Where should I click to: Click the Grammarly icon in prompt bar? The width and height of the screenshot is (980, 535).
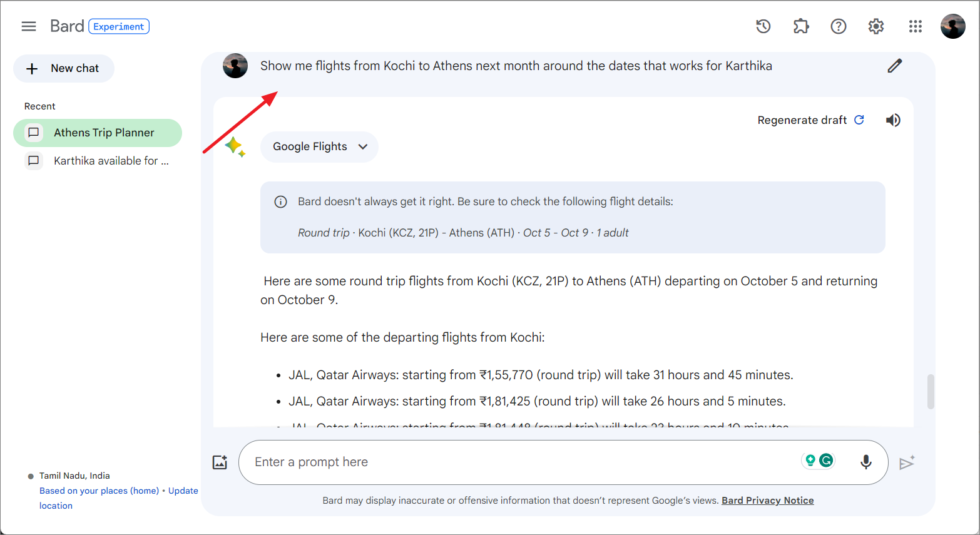(x=826, y=461)
